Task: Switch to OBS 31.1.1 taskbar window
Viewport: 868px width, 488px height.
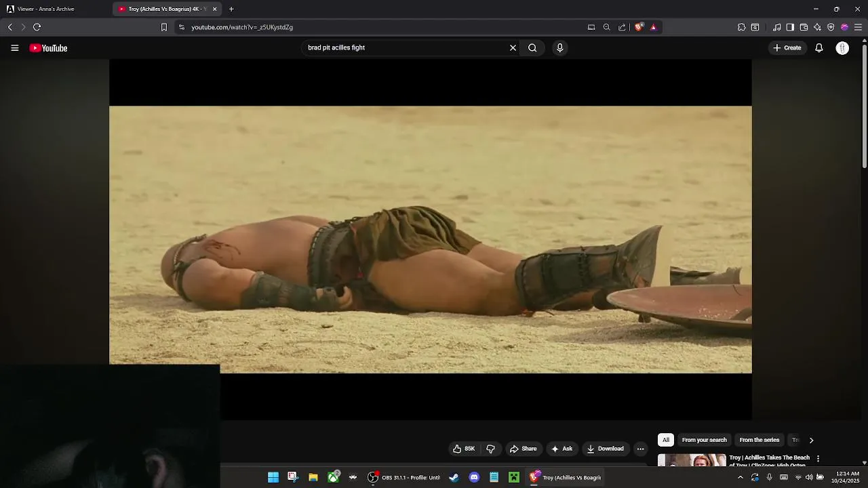Action: pos(404,477)
